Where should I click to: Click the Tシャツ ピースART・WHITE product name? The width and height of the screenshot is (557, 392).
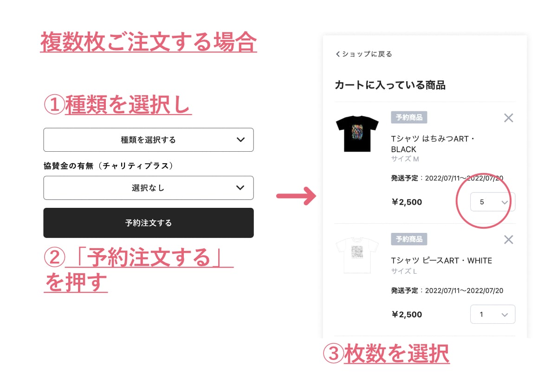[x=441, y=261]
